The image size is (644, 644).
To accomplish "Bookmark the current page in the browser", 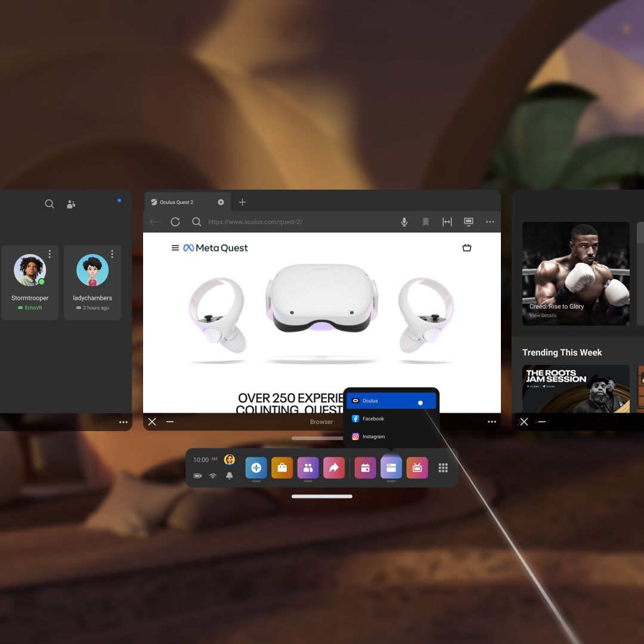I will coord(426,222).
